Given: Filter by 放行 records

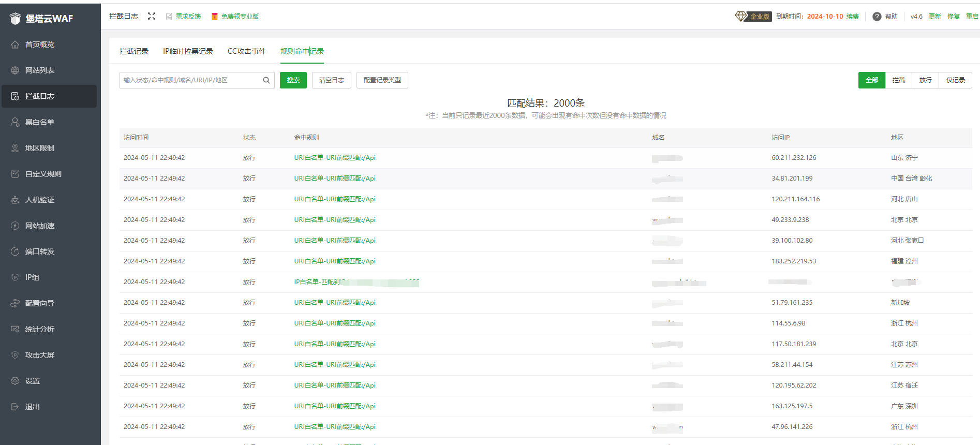Looking at the screenshot, I should pos(926,80).
